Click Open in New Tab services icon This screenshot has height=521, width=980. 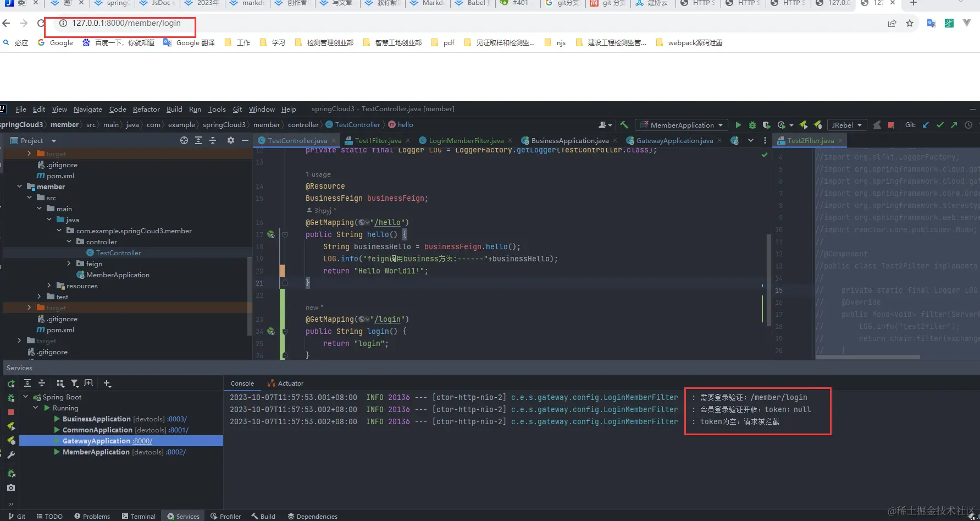(x=88, y=383)
